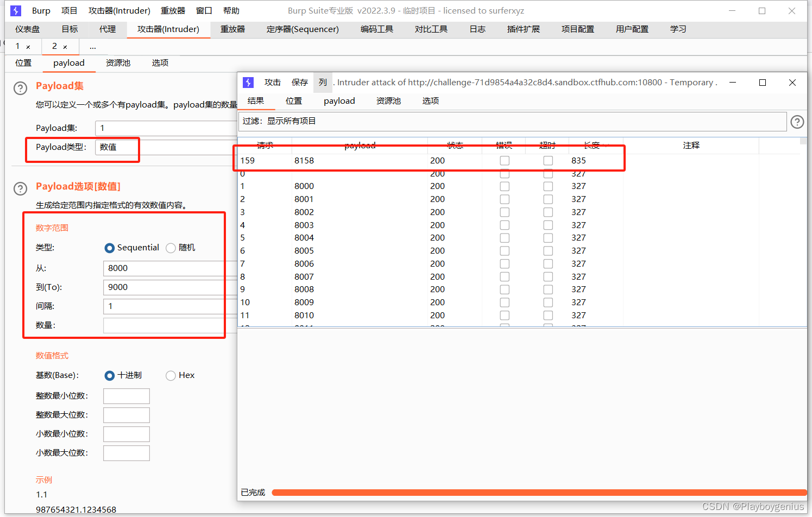The height and width of the screenshot is (517, 812).
Task: Open 列 menu in attack window
Action: pyautogui.click(x=323, y=83)
